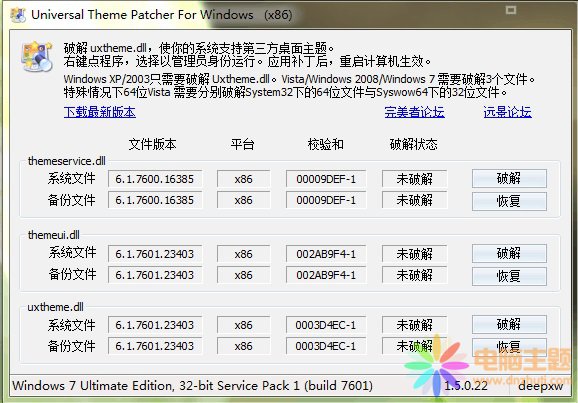Click the title bar application icon
Screen dimensions: 578x403
point(18,15)
